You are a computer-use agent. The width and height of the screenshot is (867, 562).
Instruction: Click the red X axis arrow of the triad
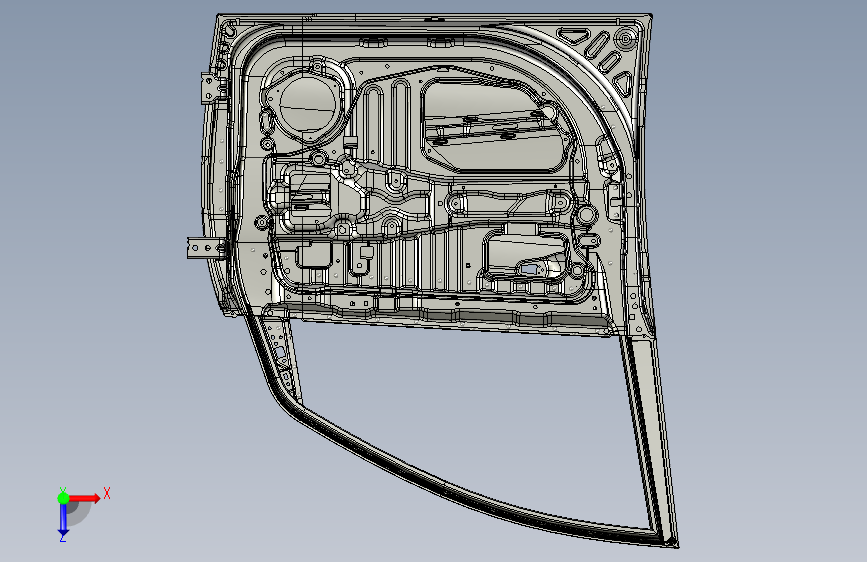pyautogui.click(x=84, y=498)
